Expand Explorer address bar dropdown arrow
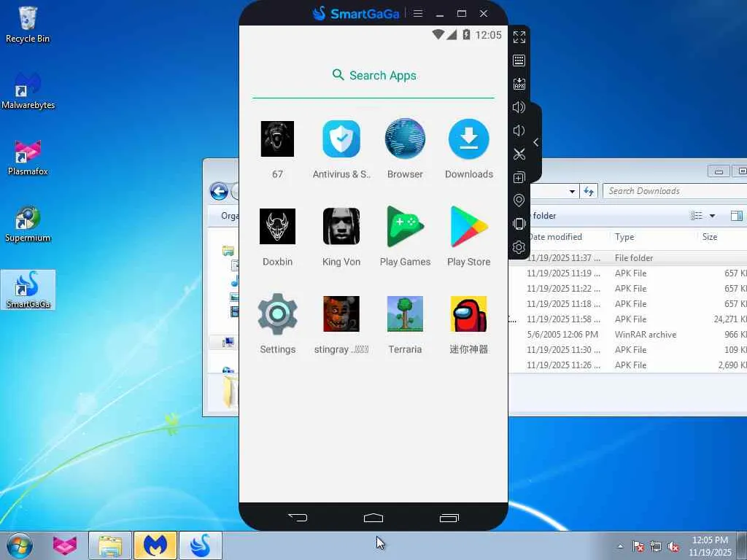The height and width of the screenshot is (560, 747). click(x=572, y=192)
